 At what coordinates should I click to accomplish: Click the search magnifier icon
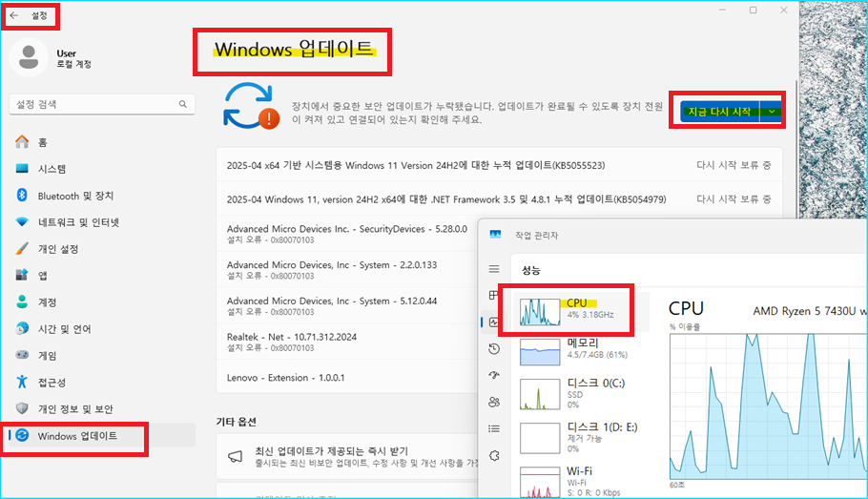coord(183,104)
